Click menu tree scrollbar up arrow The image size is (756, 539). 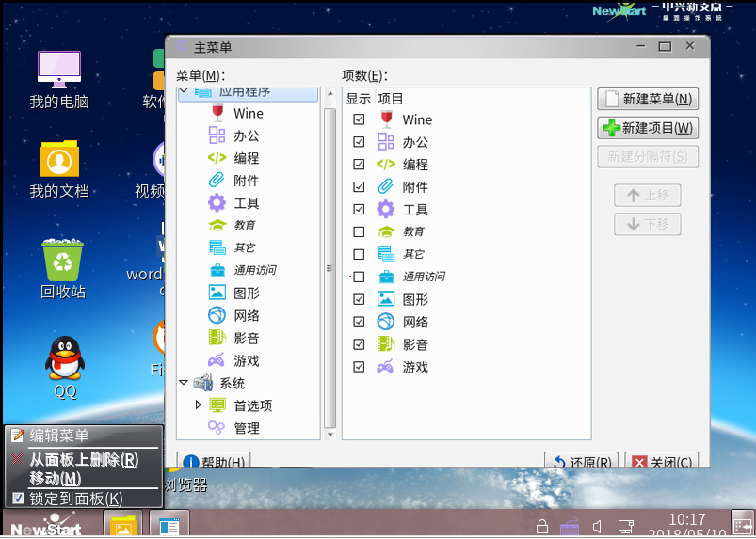click(x=330, y=93)
